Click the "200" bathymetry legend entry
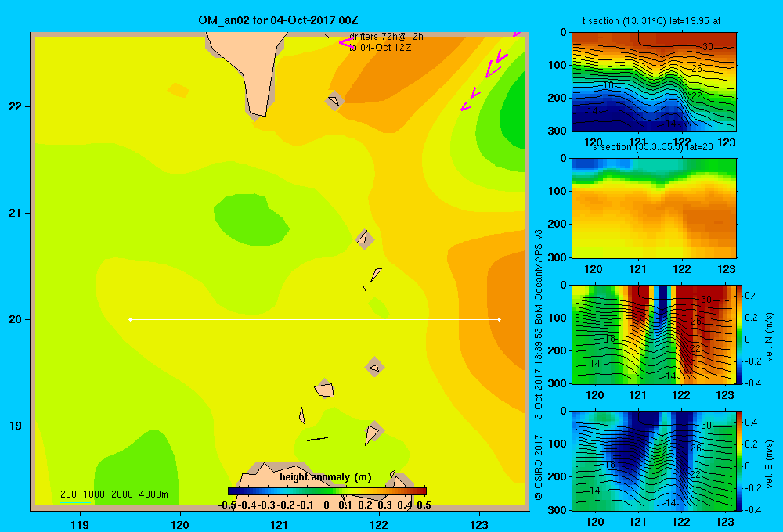 (68, 494)
